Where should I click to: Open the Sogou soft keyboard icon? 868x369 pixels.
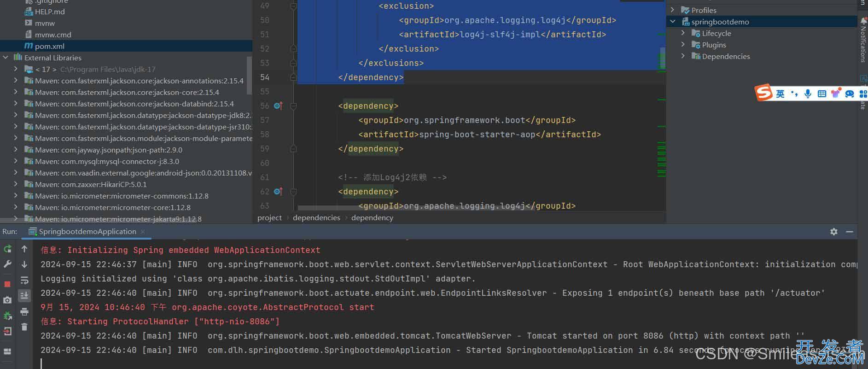822,94
